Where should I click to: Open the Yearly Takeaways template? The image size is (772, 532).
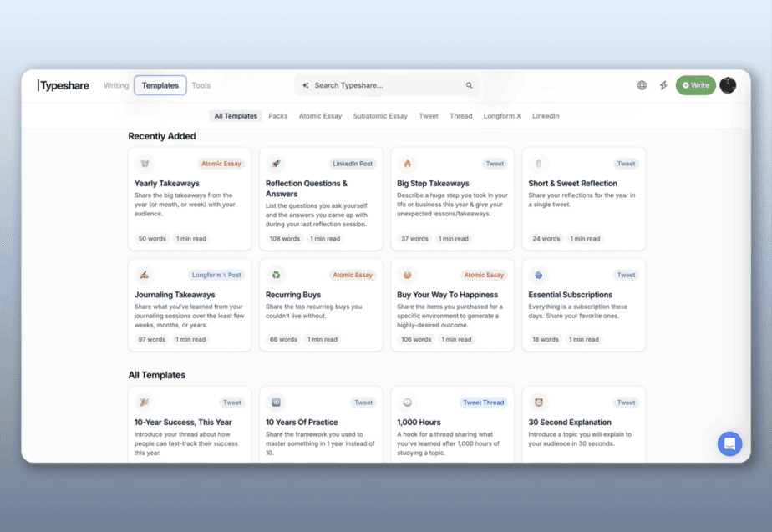click(190, 199)
